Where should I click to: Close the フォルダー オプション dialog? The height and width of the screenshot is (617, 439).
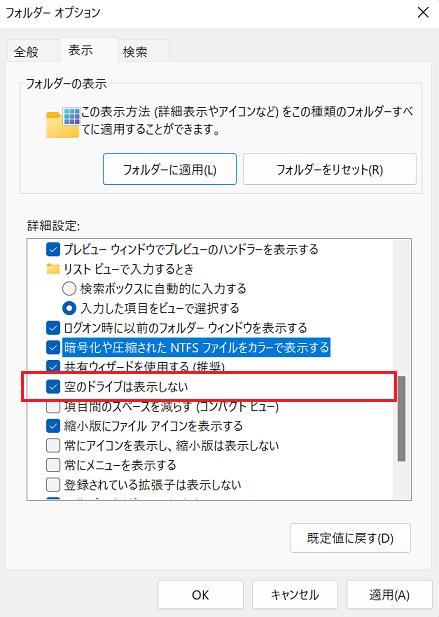423,13
